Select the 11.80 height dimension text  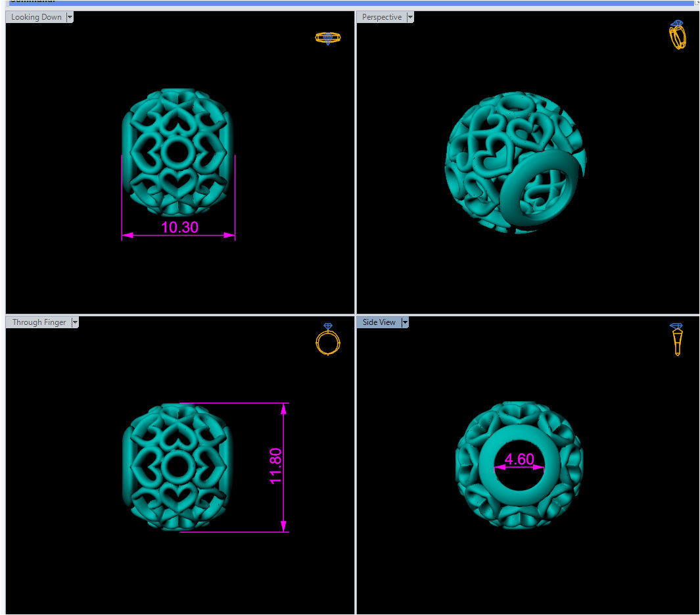pos(275,466)
